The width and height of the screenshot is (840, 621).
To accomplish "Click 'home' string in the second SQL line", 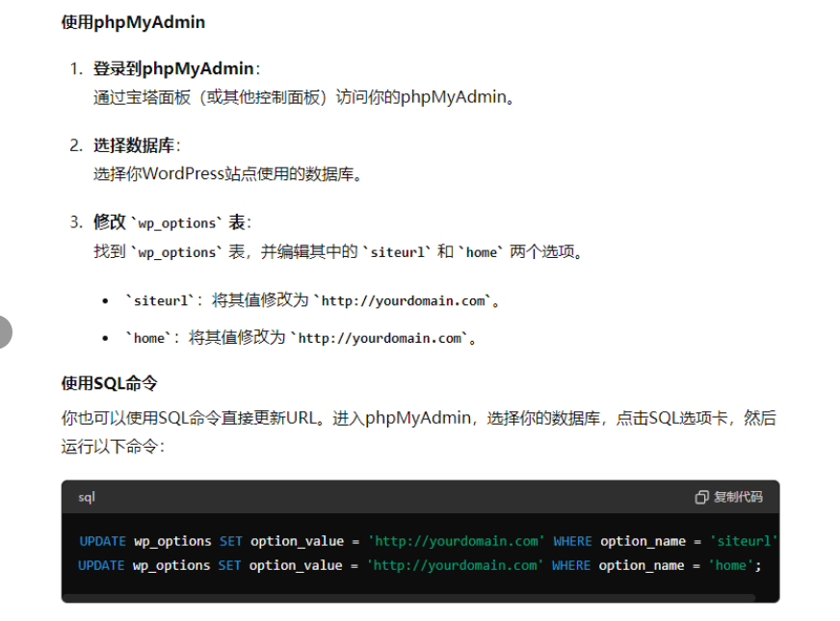I will [x=730, y=565].
